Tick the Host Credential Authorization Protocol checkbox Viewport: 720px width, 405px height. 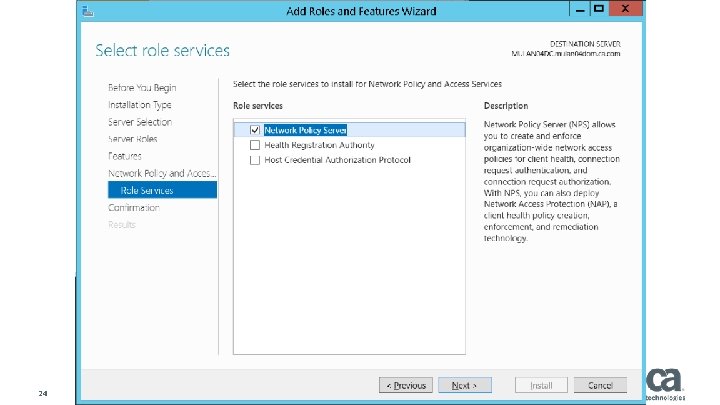pos(255,160)
